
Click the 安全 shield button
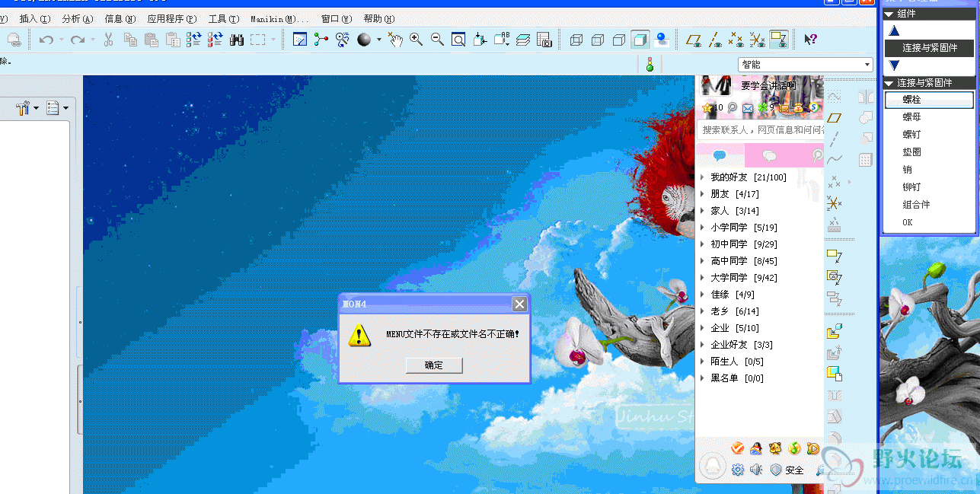point(787,470)
